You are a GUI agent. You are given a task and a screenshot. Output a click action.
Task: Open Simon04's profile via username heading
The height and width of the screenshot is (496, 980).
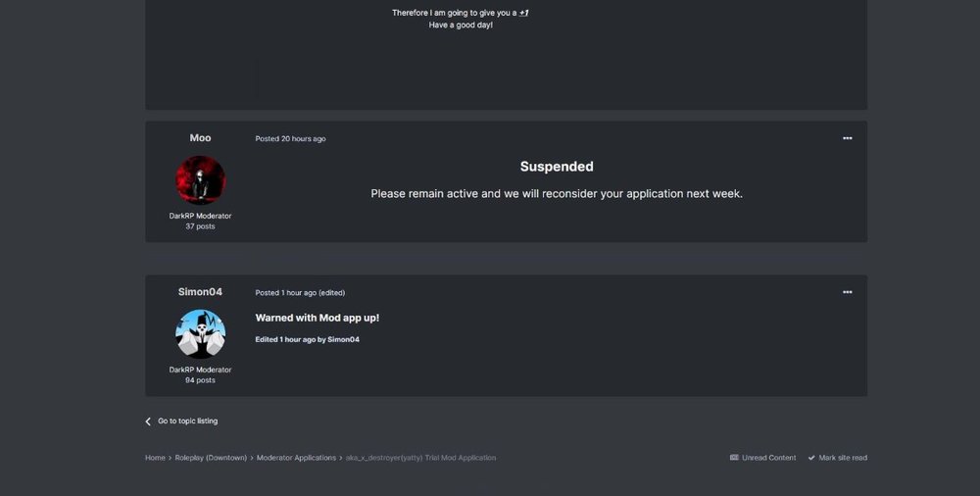click(200, 292)
